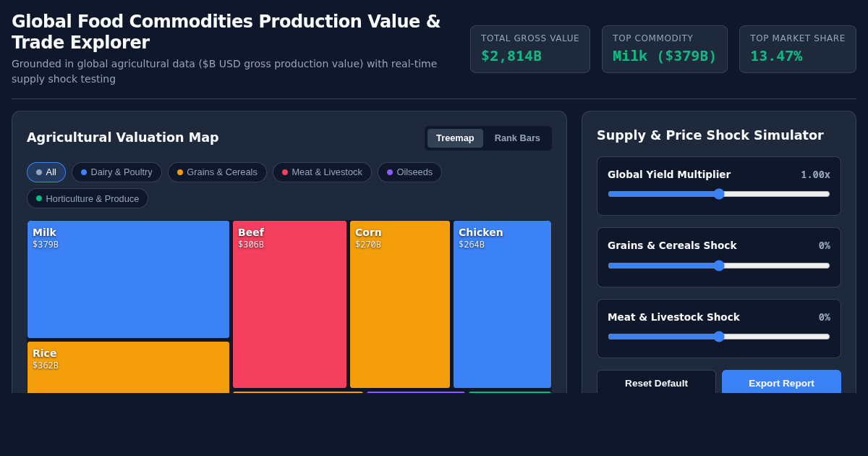Adjust the Grains & Cereals Shock slider
The width and height of the screenshot is (868, 456).
tap(719, 266)
